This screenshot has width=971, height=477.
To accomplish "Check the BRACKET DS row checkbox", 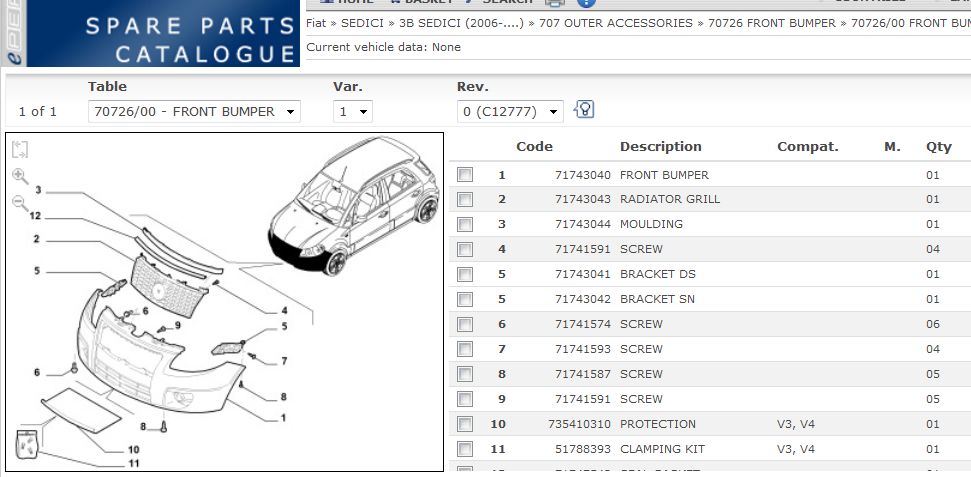I will (465, 274).
